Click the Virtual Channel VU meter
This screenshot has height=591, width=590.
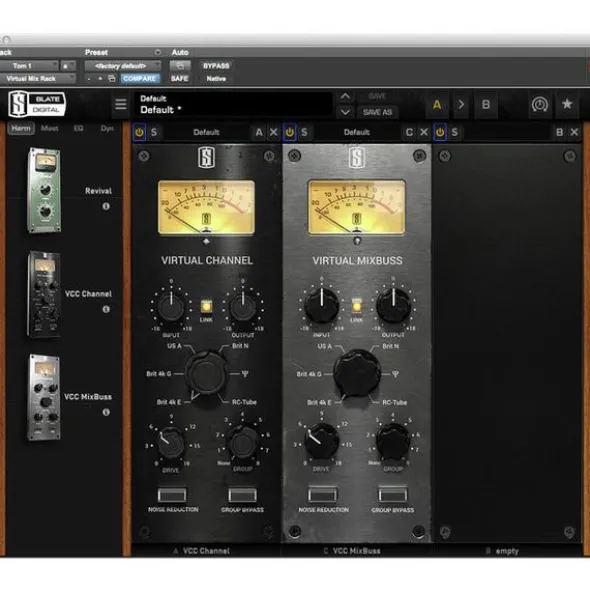[206, 208]
